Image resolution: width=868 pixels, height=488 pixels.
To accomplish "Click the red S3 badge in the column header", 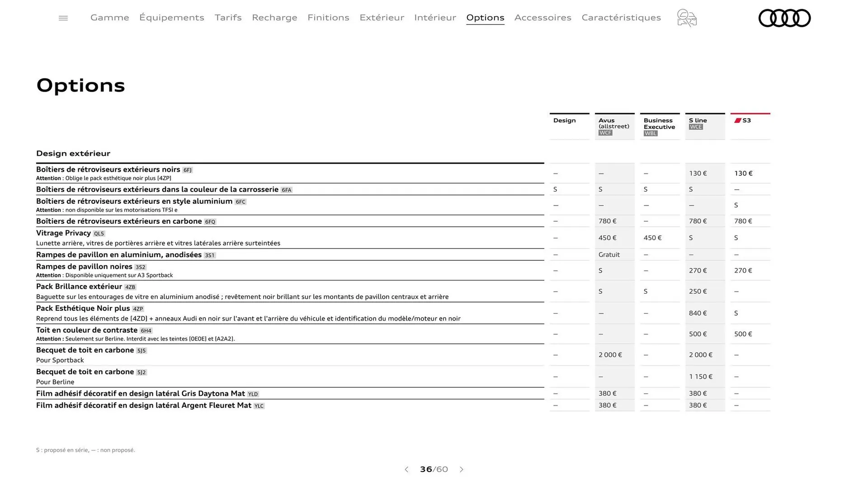I will pyautogui.click(x=744, y=120).
